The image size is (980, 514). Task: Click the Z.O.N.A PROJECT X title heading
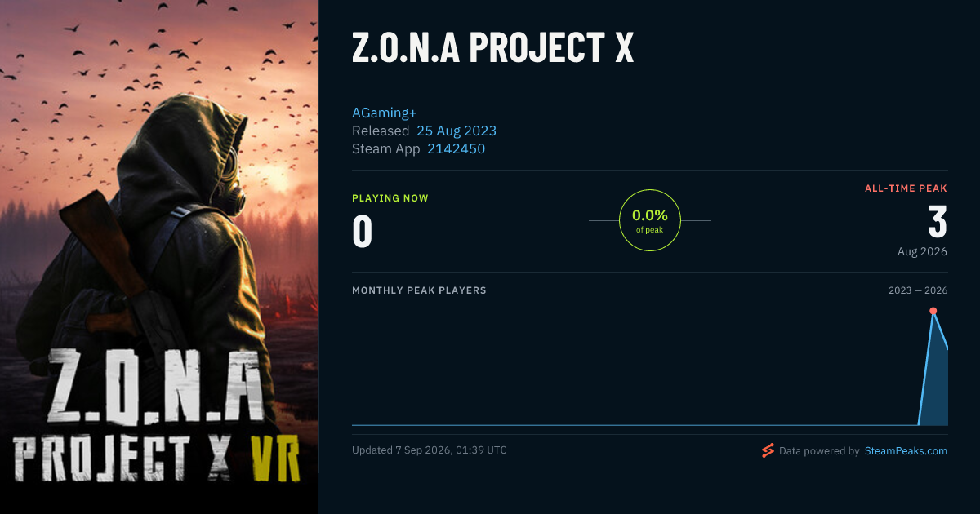pos(492,49)
